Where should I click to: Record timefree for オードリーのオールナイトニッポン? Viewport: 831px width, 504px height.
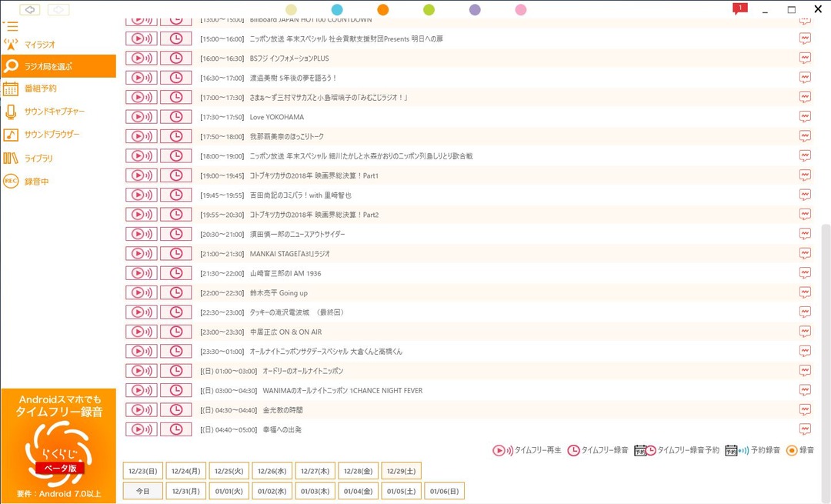(176, 370)
